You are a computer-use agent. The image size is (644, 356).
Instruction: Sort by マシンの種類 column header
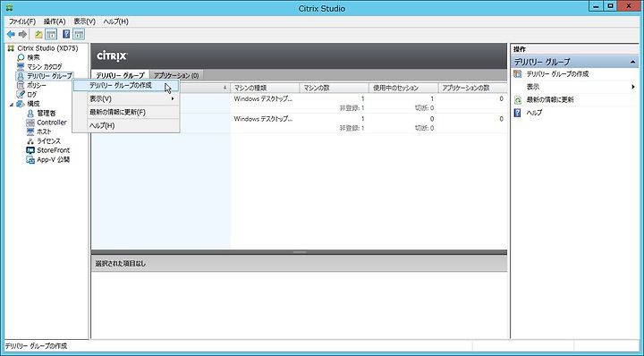(265, 88)
